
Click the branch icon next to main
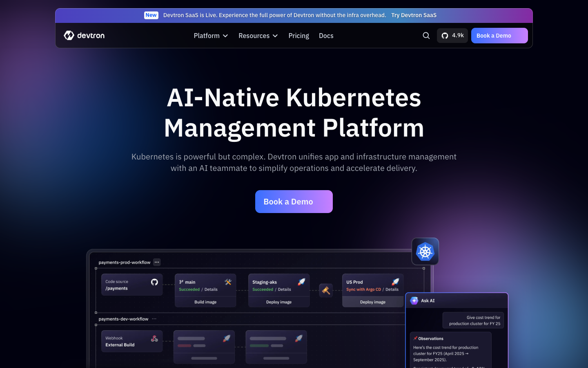(x=181, y=282)
